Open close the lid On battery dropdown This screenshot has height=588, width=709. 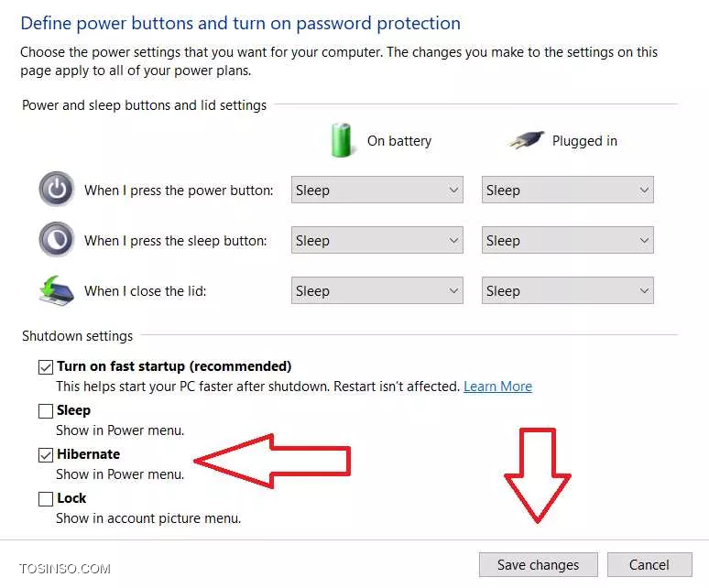pyautogui.click(x=377, y=290)
